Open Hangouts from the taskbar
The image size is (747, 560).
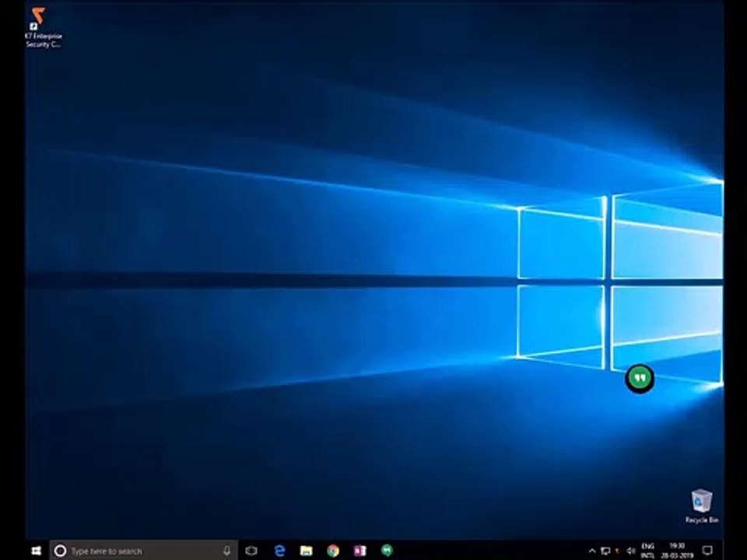387,551
